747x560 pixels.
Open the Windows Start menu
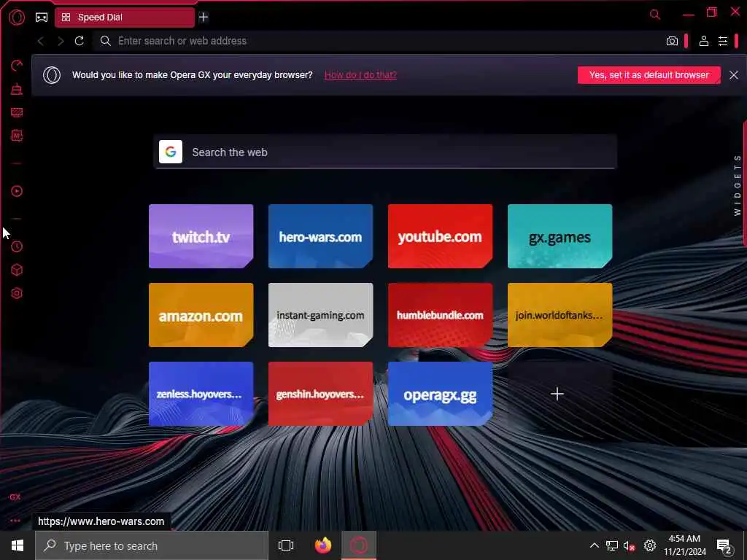pos(18,545)
